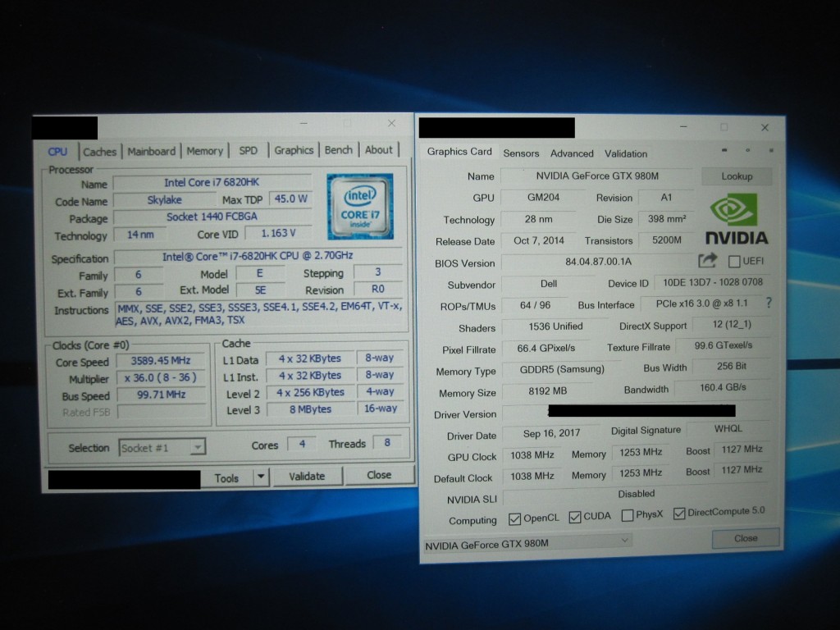Click the GPU-Z Close button
This screenshot has width=840, height=630.
[x=746, y=538]
